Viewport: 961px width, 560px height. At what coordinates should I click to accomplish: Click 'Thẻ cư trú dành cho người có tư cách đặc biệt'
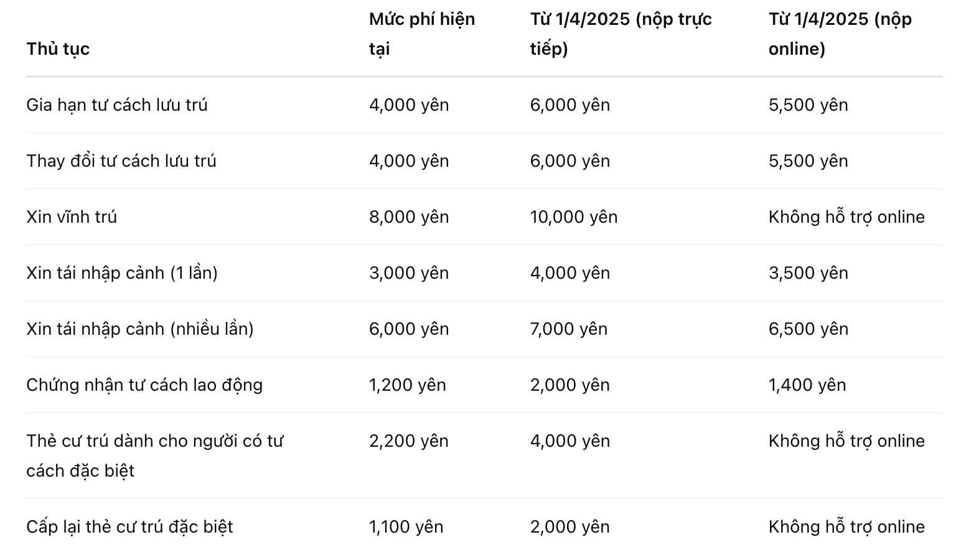155,455
